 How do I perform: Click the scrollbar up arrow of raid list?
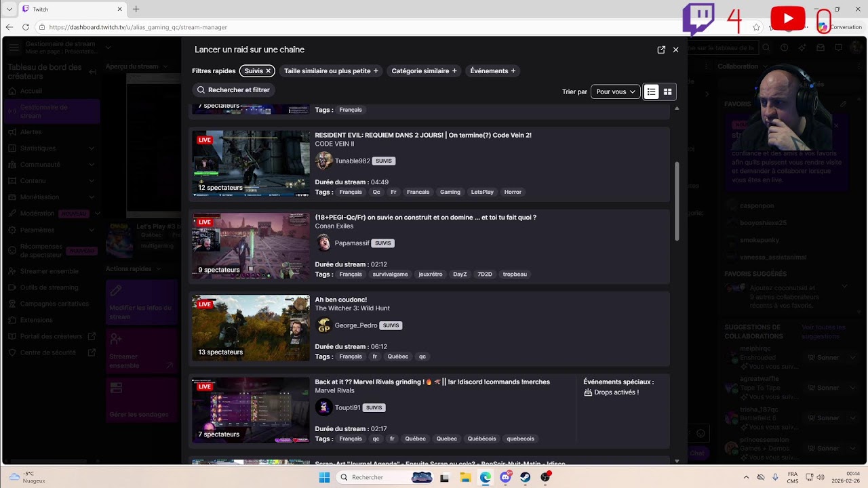pos(676,108)
